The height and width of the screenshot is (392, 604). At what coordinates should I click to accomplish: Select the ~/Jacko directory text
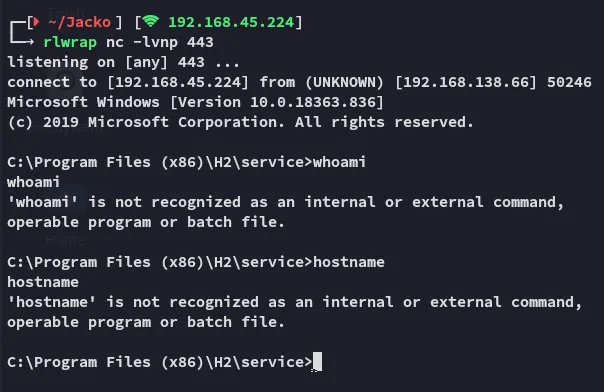(x=79, y=22)
